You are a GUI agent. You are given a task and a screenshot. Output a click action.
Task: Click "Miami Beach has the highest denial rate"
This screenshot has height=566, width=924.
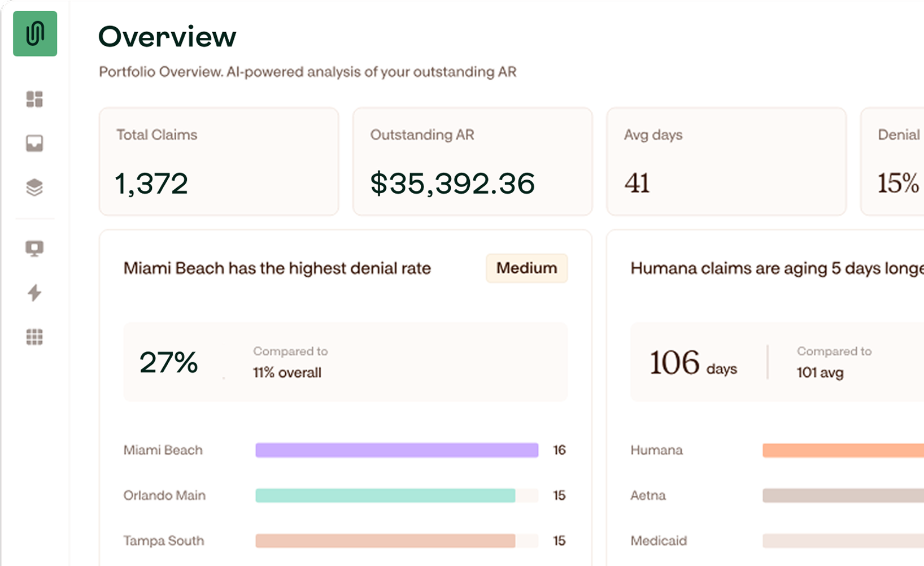coord(277,268)
